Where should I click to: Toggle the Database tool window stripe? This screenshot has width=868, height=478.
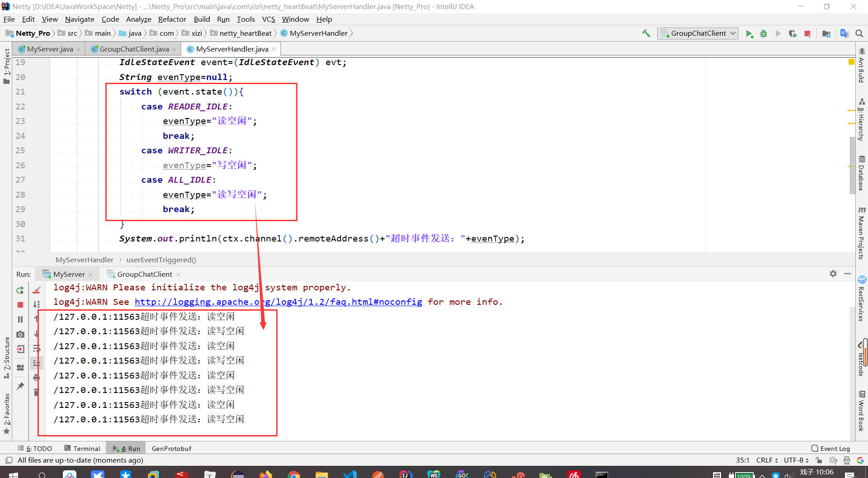[x=862, y=173]
